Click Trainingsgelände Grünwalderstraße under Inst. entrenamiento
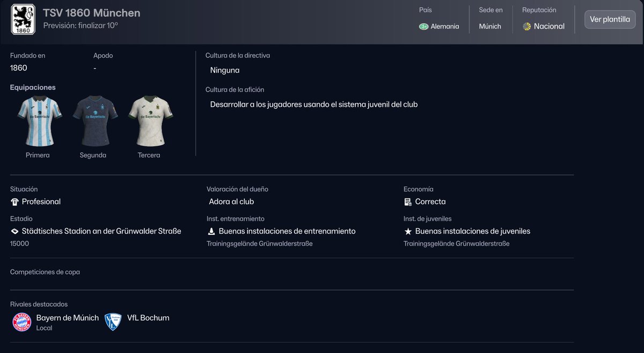This screenshot has height=353, width=644. (260, 244)
